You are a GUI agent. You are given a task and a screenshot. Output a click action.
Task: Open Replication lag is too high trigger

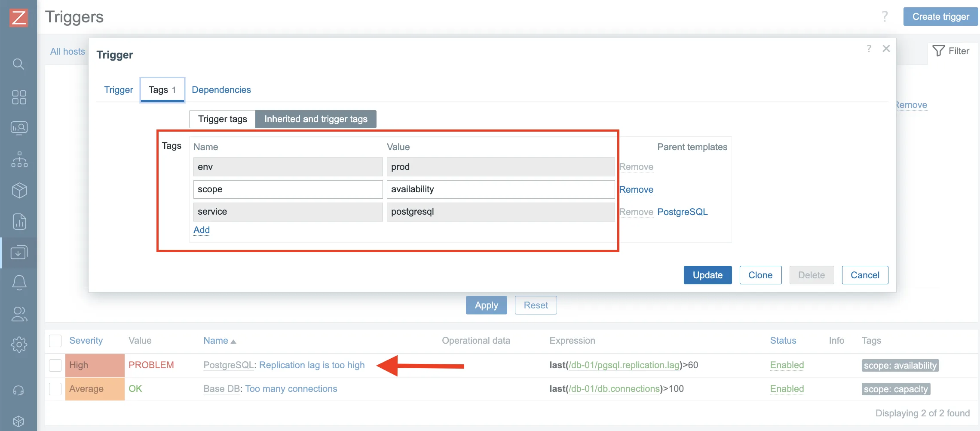point(312,365)
